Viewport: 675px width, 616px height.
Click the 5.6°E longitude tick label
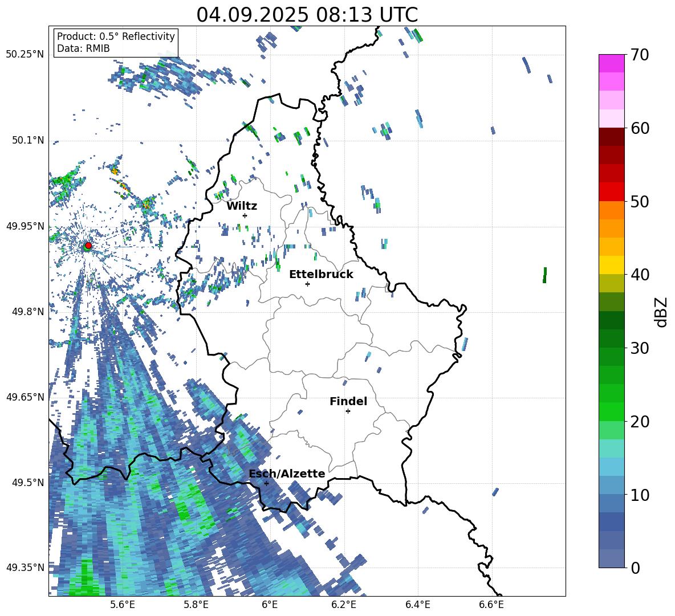122,605
